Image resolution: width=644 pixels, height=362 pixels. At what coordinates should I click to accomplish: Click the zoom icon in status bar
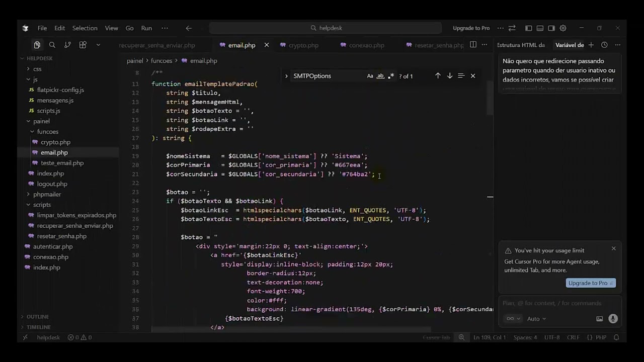(461, 337)
